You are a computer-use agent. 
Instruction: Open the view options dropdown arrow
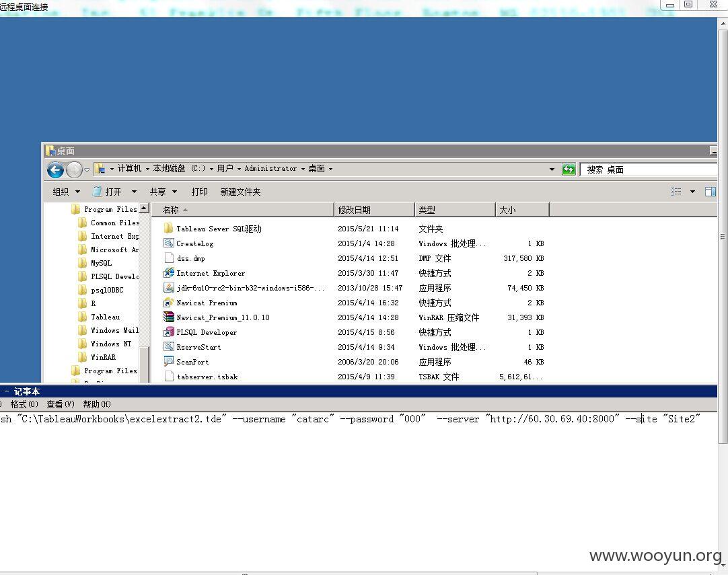click(692, 192)
